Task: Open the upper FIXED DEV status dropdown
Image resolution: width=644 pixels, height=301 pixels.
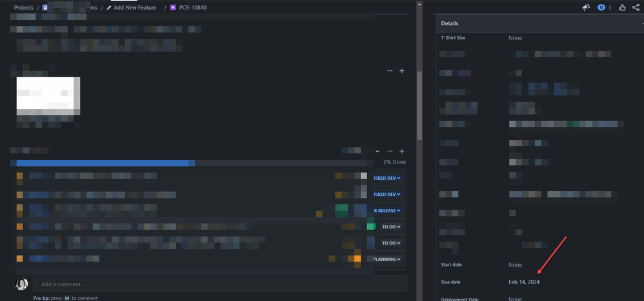Action: pyautogui.click(x=387, y=178)
